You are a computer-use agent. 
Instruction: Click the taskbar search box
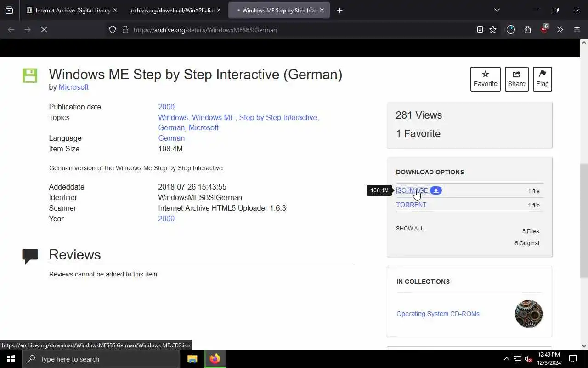[x=101, y=359]
